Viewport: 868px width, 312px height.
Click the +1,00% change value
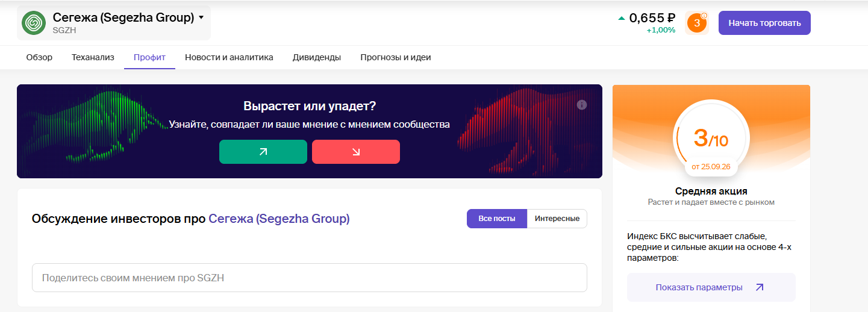(x=661, y=30)
